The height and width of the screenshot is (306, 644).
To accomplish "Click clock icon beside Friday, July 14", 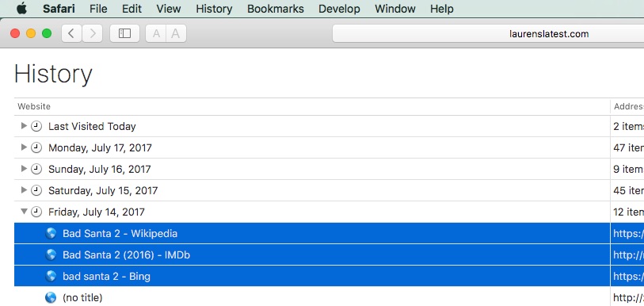I will coord(36,212).
